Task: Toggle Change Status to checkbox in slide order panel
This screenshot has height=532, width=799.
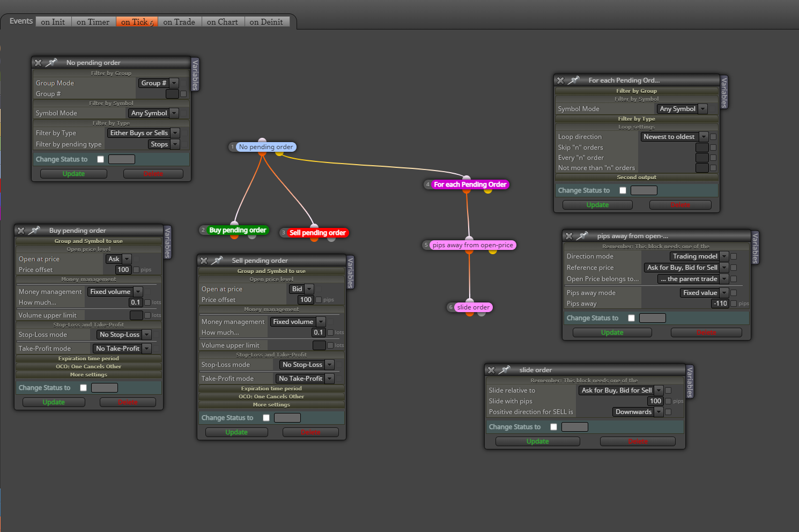Action: 554,427
